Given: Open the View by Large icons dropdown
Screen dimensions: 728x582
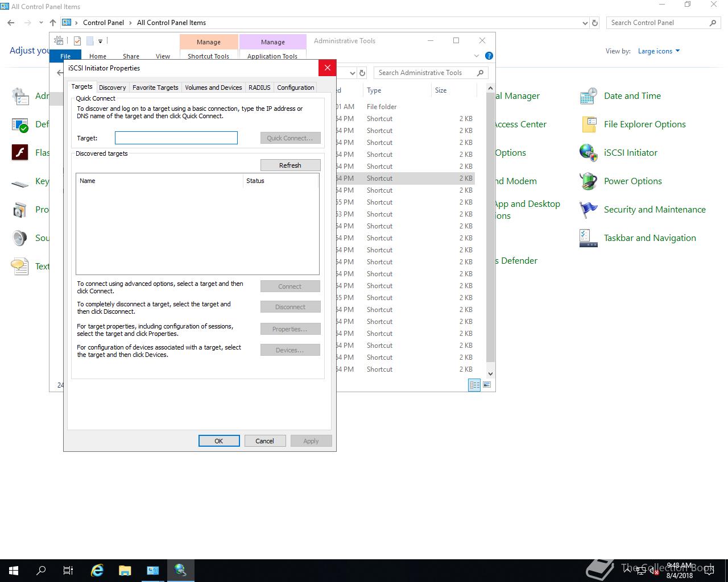Looking at the screenshot, I should (x=659, y=51).
